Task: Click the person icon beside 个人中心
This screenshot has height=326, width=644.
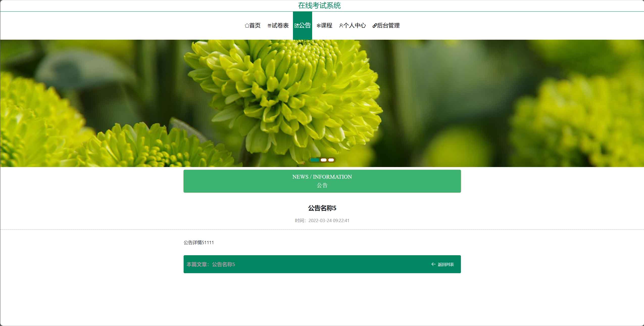Action: [341, 26]
